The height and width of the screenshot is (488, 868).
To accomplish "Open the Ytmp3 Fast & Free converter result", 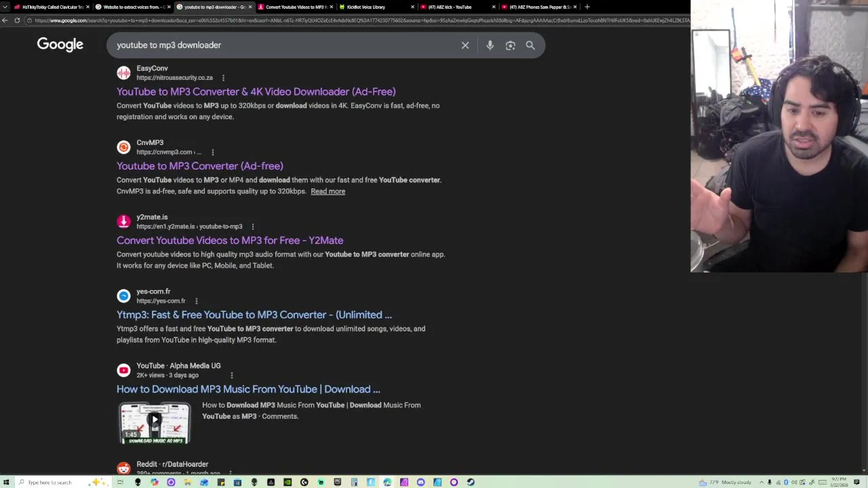I will pos(254,315).
